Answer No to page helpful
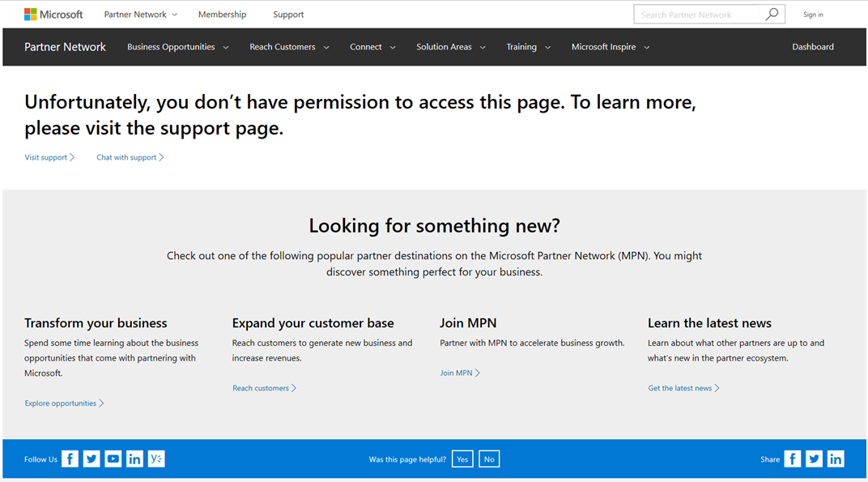Image resolution: width=868 pixels, height=482 pixels. 489,459
